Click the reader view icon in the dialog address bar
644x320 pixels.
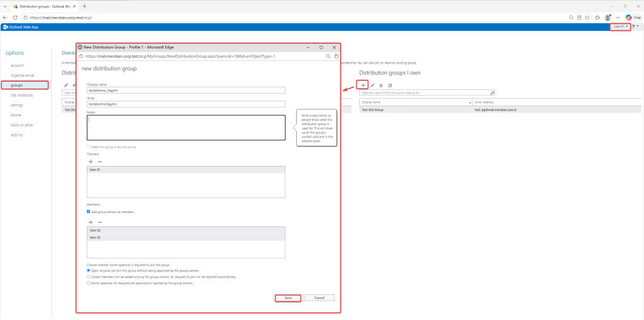(x=336, y=57)
